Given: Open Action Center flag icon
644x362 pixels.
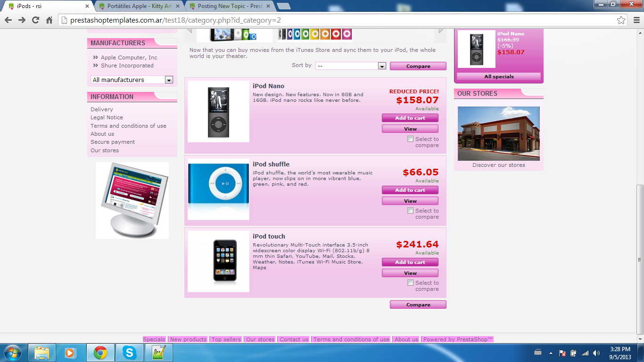Looking at the screenshot, I should pos(562,353).
